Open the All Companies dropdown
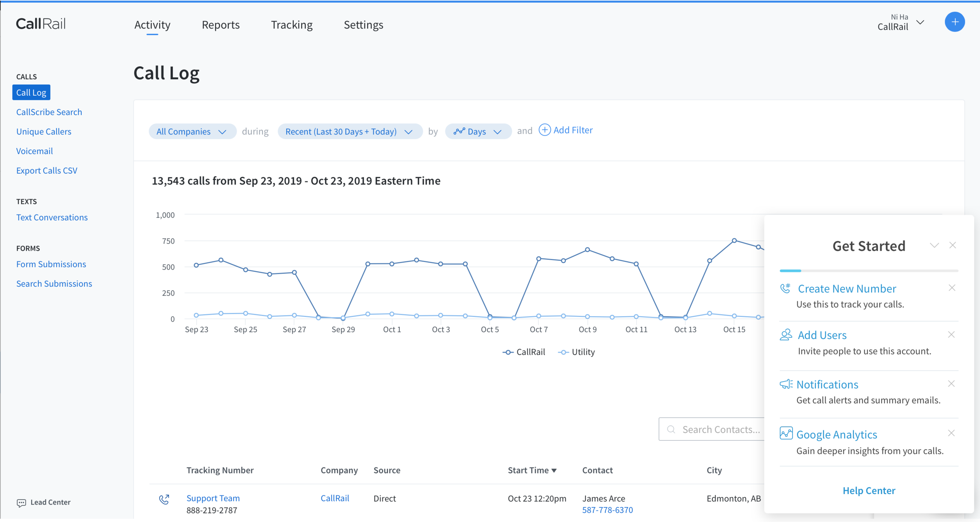Screen dimensions: 980x522 [192, 131]
